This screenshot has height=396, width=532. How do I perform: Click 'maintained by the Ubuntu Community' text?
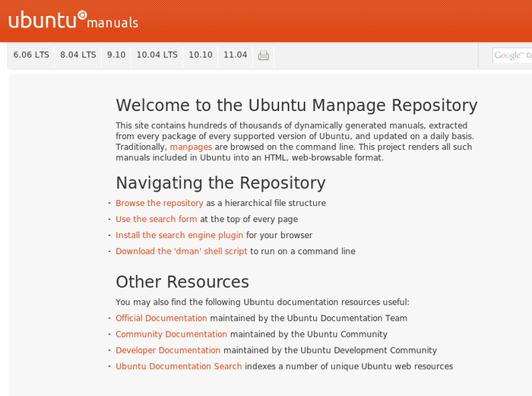pos(309,334)
